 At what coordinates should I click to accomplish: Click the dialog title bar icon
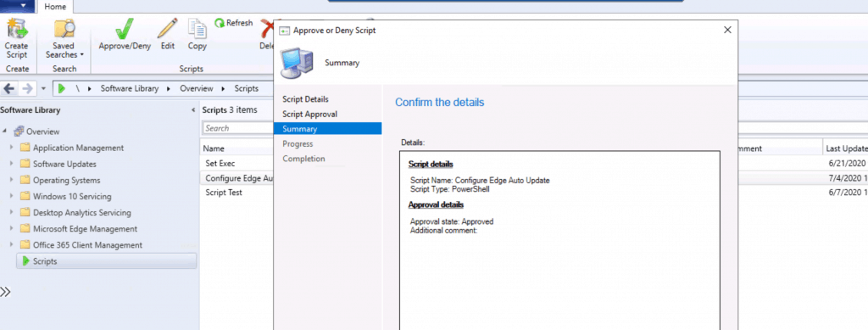[x=285, y=31]
